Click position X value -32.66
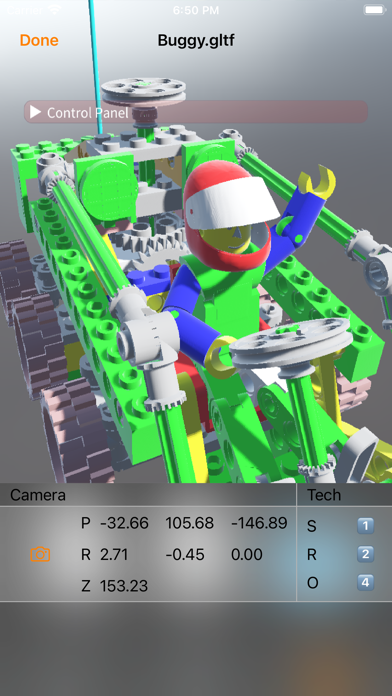Image resolution: width=392 pixels, height=696 pixels. (x=124, y=523)
